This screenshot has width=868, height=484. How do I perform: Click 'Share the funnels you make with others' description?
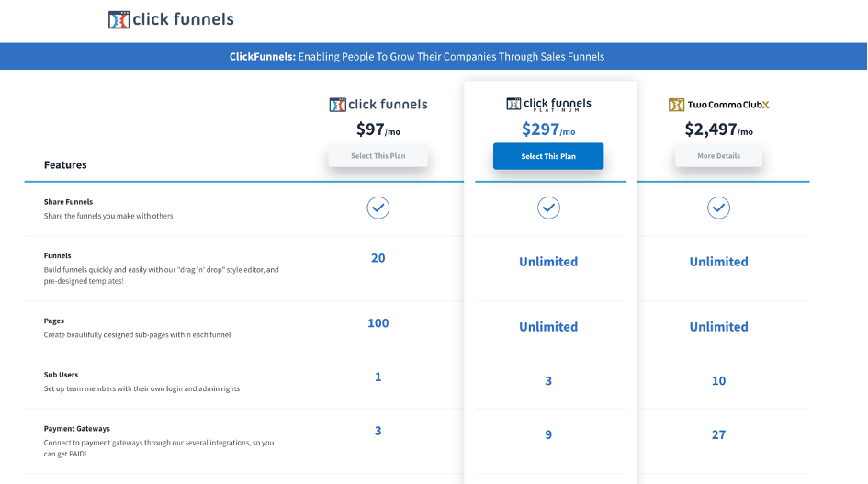tap(108, 216)
